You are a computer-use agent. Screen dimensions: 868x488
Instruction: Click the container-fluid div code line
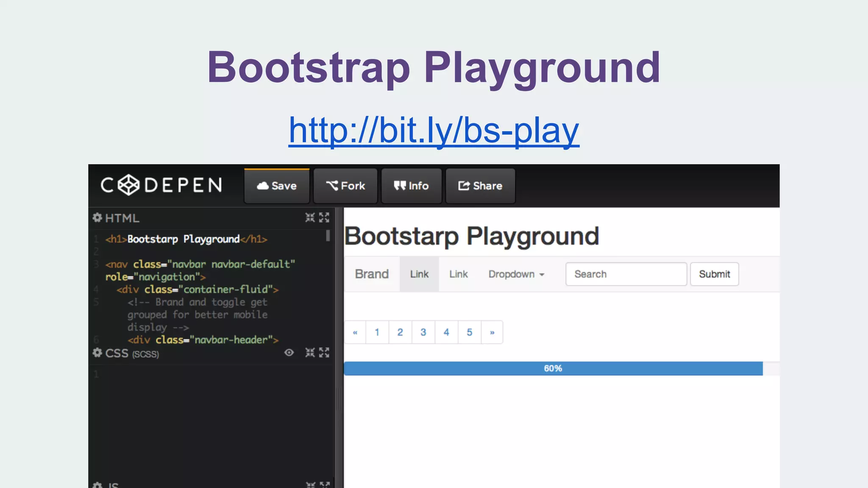(198, 289)
